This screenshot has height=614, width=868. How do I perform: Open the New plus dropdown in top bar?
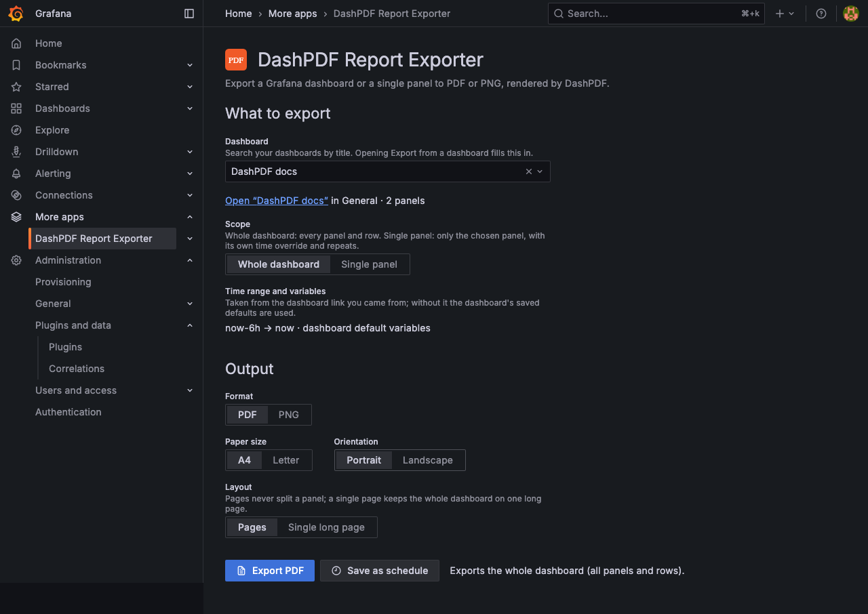pos(785,14)
